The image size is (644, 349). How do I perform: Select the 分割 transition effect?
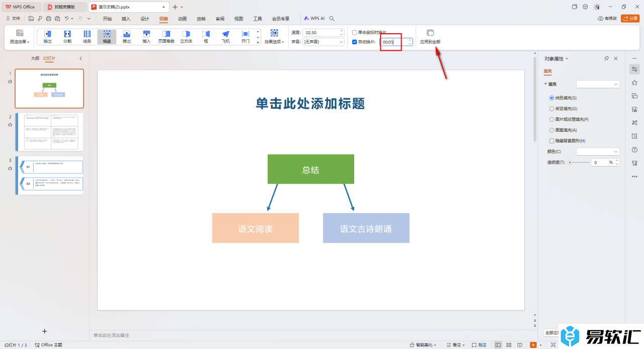click(67, 37)
